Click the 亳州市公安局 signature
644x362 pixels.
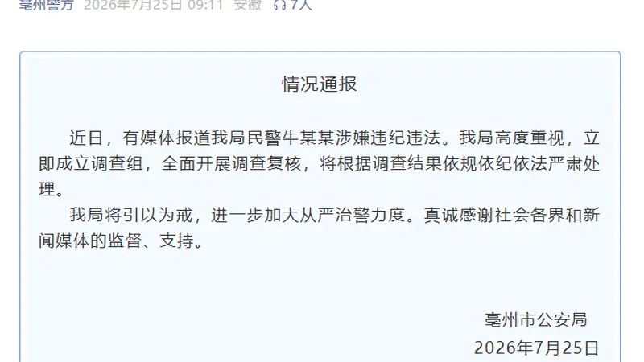tap(536, 319)
